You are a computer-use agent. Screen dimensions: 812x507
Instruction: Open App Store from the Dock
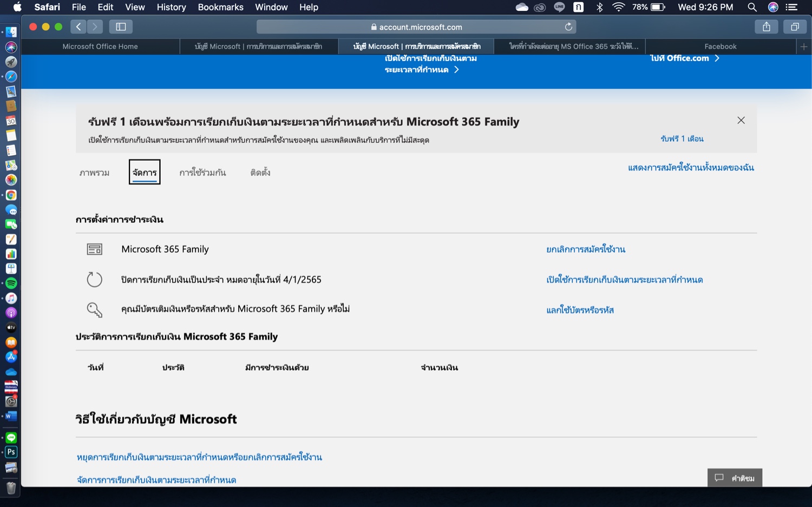11,357
